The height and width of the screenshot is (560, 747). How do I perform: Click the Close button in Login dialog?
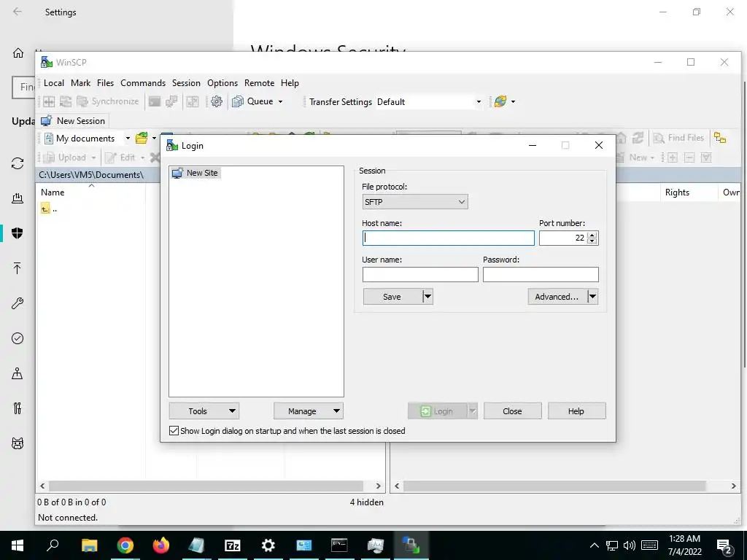pyautogui.click(x=513, y=411)
